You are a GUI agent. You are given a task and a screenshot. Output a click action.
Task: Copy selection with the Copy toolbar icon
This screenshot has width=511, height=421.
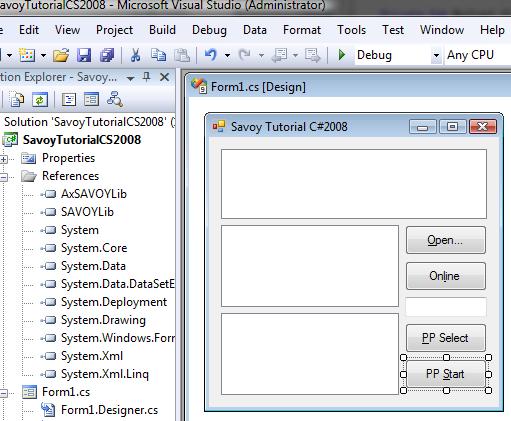(158, 55)
